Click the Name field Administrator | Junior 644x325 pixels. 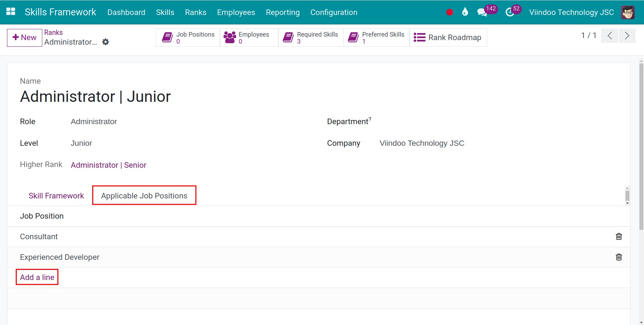coord(95,97)
